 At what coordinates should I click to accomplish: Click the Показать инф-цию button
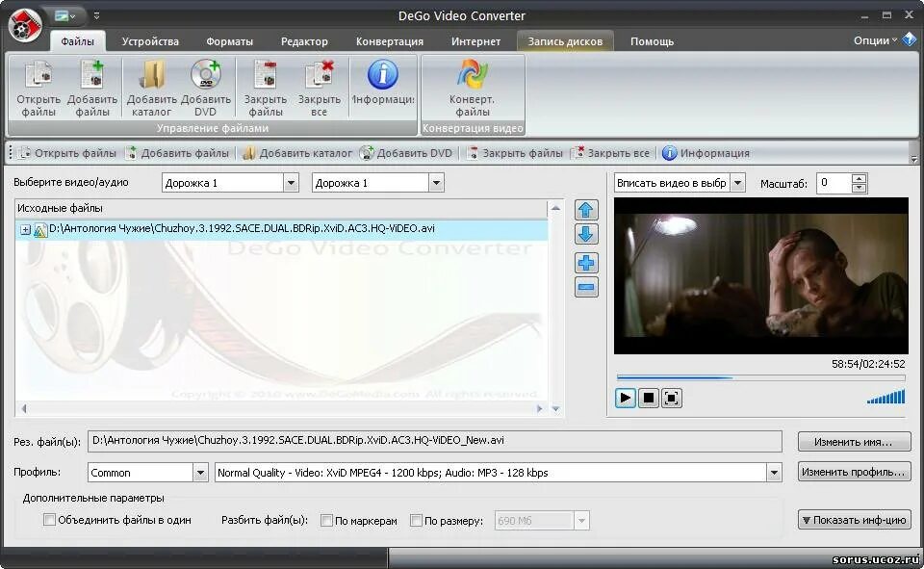[854, 520]
